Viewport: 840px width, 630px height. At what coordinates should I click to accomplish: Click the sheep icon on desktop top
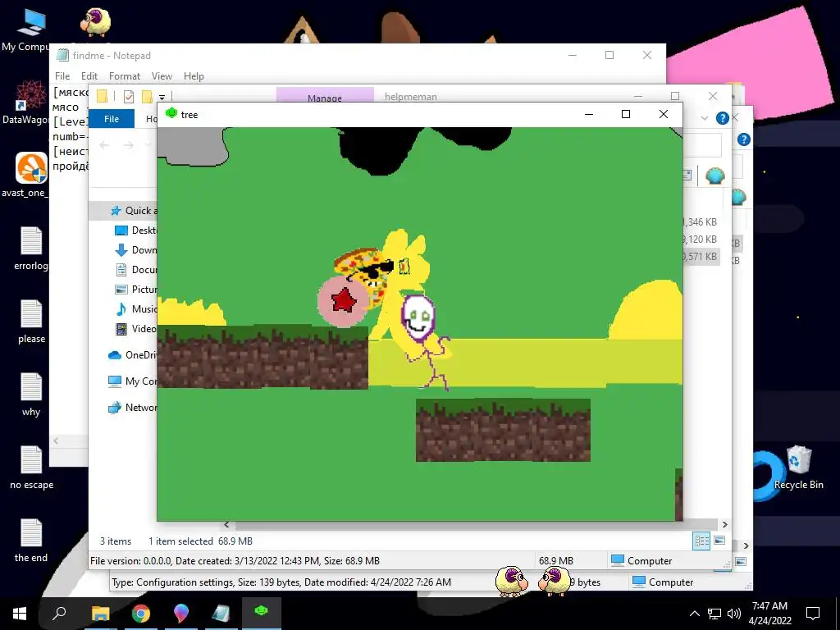pos(95,21)
